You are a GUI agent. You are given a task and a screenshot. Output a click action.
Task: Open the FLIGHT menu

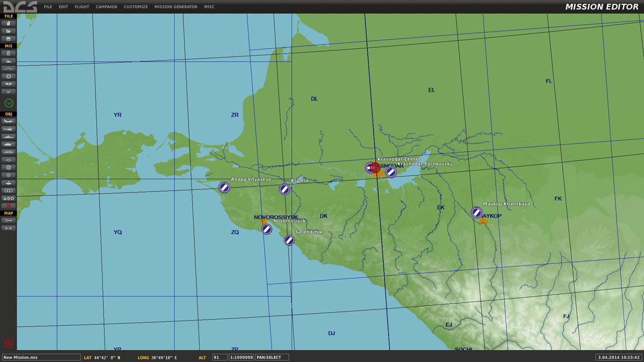[82, 7]
